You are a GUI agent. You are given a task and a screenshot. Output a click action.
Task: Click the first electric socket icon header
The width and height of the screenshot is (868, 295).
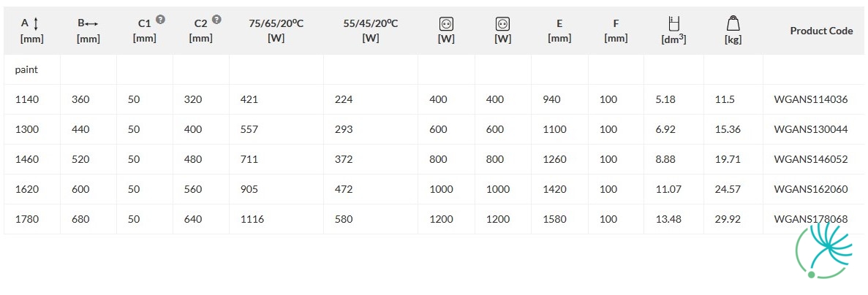pos(446,24)
